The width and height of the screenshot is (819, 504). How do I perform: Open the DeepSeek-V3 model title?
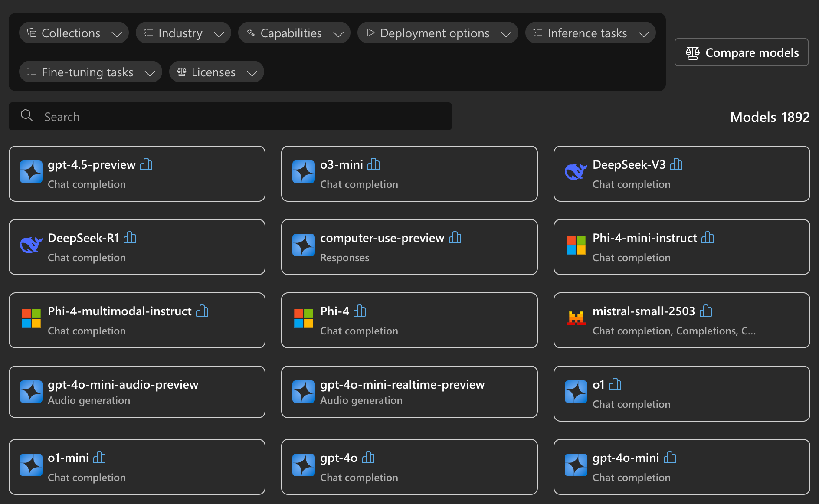point(629,165)
